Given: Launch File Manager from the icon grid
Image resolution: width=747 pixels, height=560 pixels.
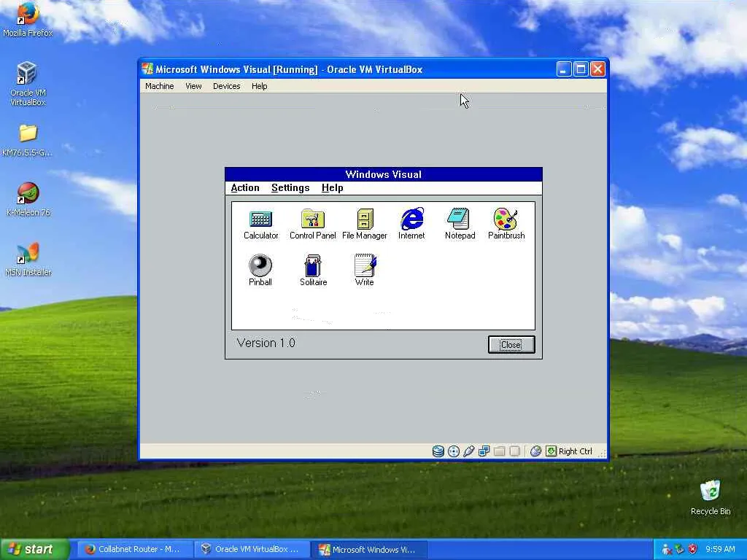Looking at the screenshot, I should coord(365,224).
